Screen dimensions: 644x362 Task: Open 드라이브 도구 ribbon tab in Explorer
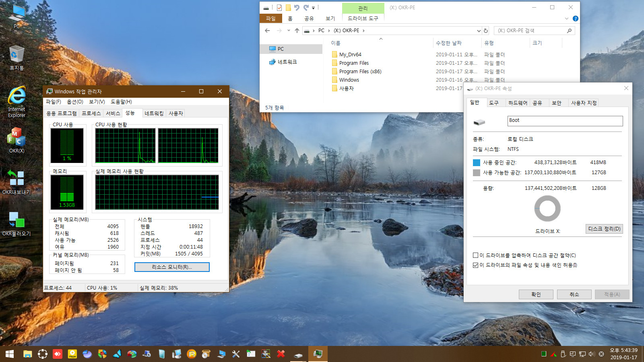(363, 19)
